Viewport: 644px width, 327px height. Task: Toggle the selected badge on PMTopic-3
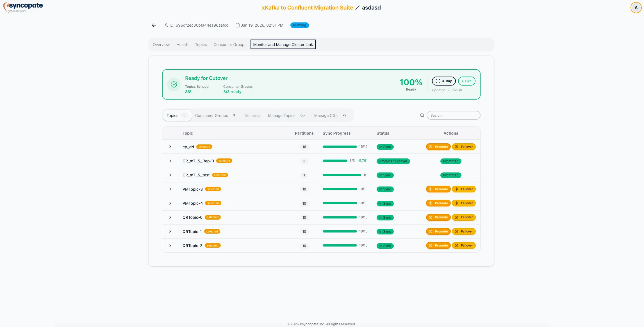tap(213, 189)
